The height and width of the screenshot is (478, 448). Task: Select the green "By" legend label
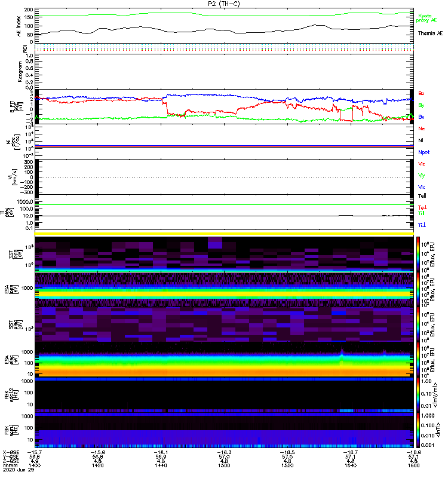[x=421, y=106]
